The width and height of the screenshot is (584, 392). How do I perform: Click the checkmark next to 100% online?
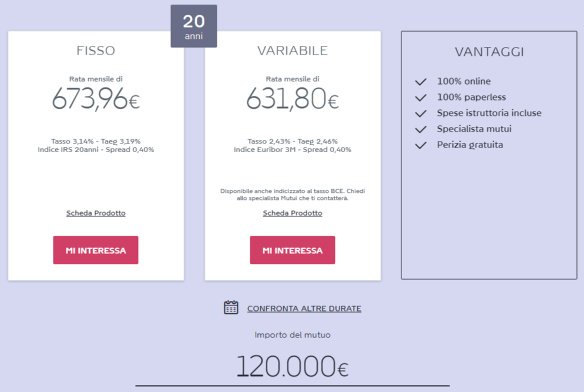point(420,82)
